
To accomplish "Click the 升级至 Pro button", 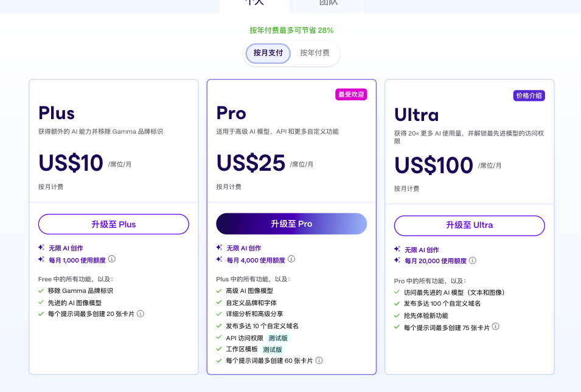I will pyautogui.click(x=291, y=224).
